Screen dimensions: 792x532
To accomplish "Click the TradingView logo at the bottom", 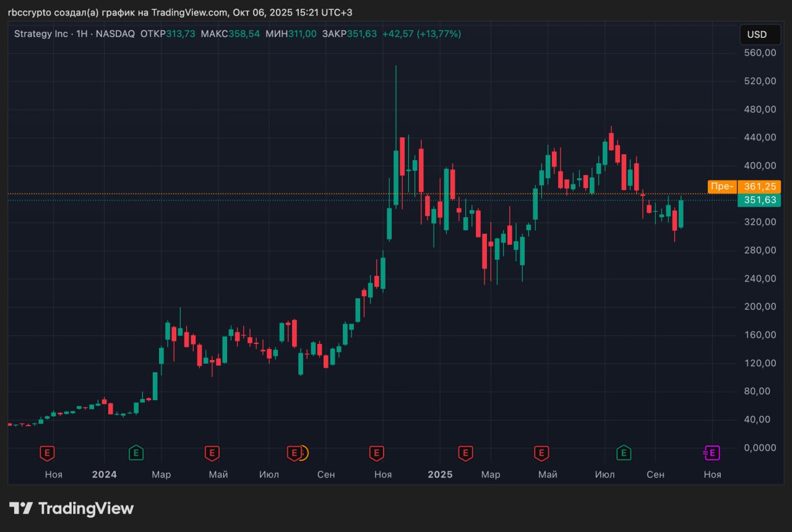I will click(x=71, y=508).
